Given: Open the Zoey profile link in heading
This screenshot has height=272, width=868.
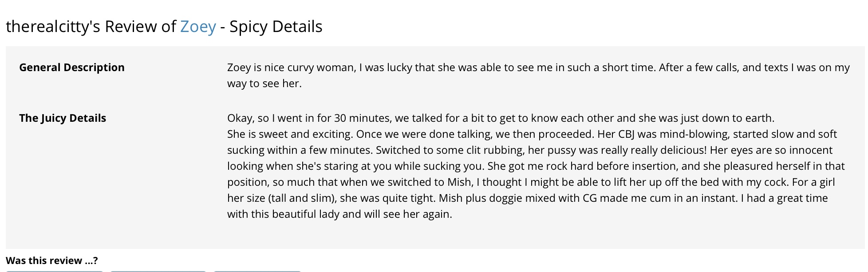Looking at the screenshot, I should pos(198,27).
